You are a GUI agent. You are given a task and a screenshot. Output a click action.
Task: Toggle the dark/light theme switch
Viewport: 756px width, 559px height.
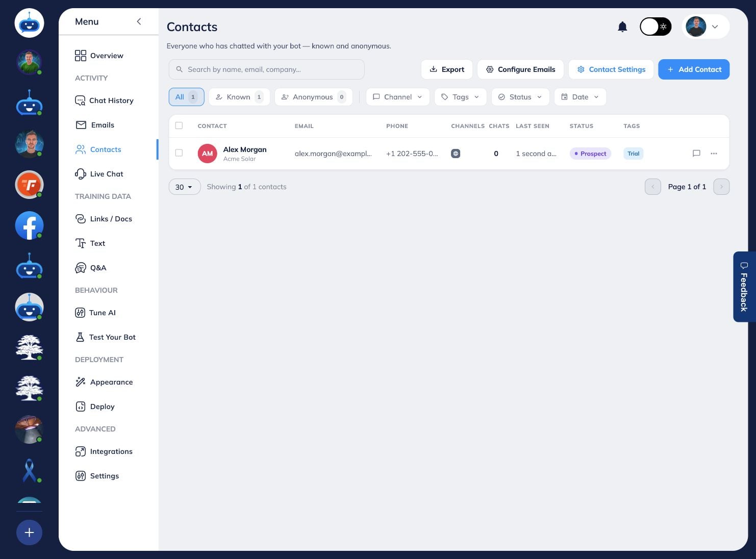point(656,27)
